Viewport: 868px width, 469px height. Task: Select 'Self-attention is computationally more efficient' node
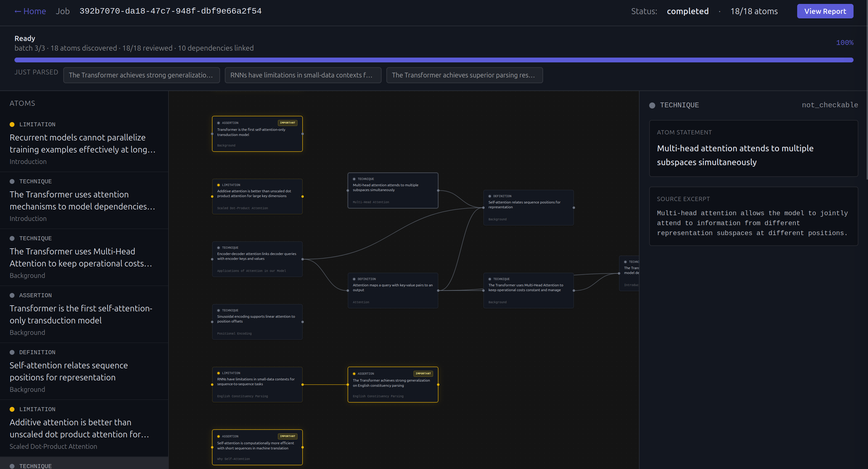[x=257, y=447]
